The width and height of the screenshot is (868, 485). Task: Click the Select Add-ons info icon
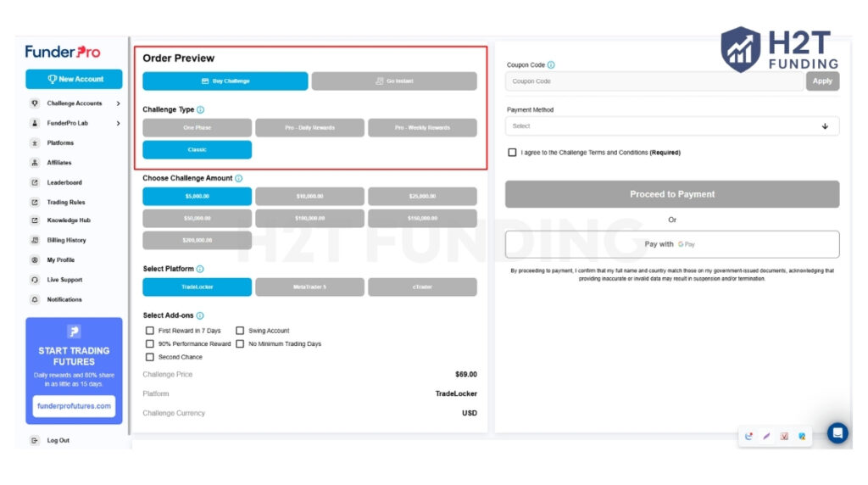200,315
